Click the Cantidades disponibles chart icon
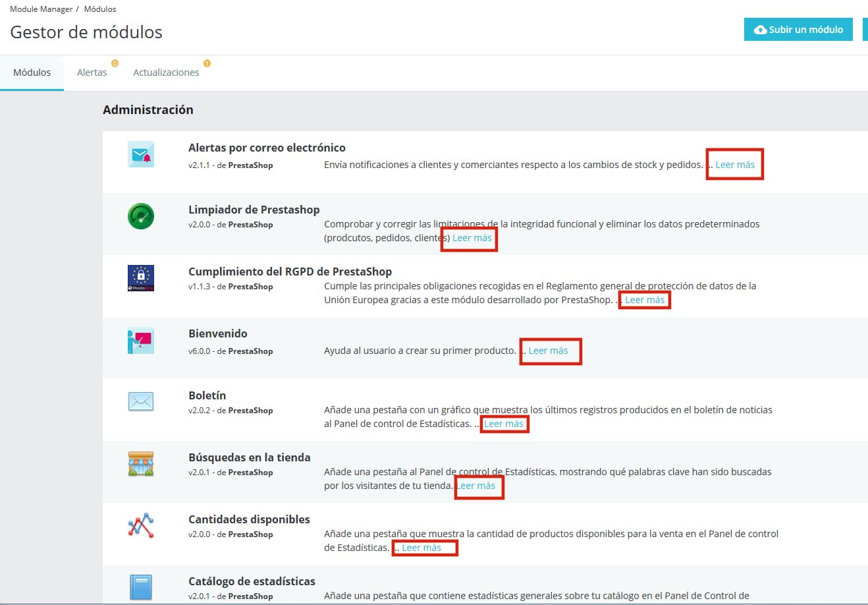Viewport: 868px width, 605px height. pyautogui.click(x=141, y=526)
